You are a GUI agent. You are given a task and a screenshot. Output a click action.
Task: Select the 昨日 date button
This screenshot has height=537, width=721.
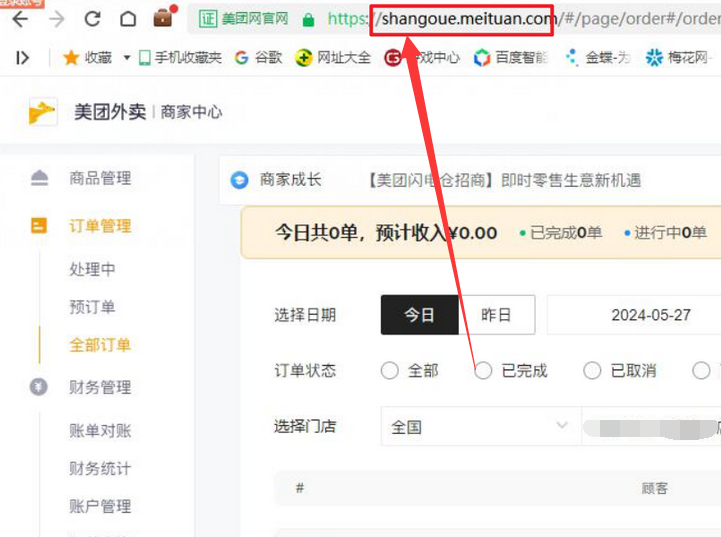pos(497,315)
